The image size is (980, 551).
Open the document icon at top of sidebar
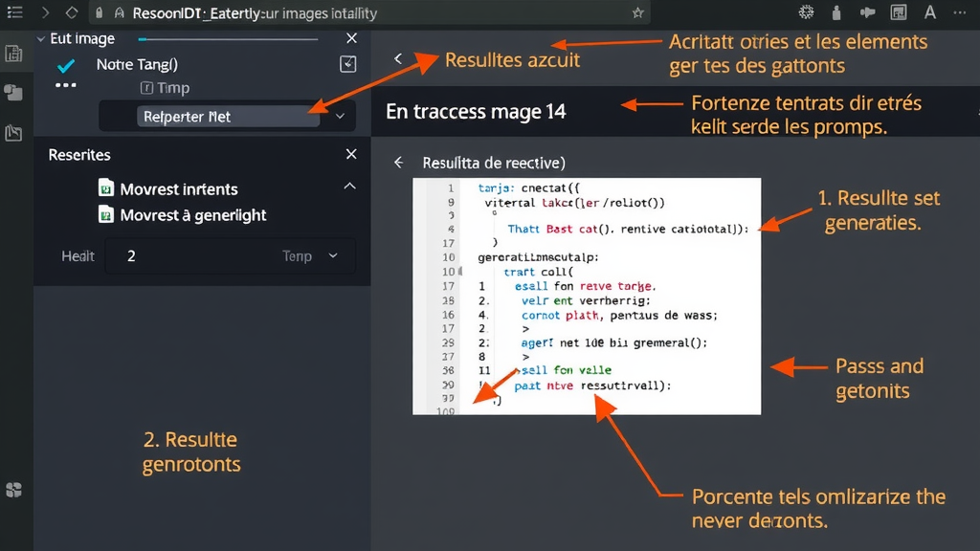click(x=13, y=54)
